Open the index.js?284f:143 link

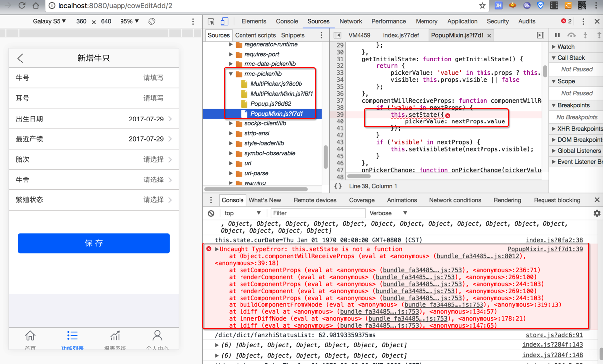click(552, 345)
